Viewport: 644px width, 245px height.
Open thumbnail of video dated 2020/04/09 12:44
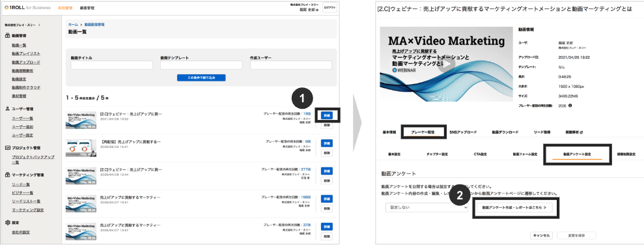pos(81,175)
